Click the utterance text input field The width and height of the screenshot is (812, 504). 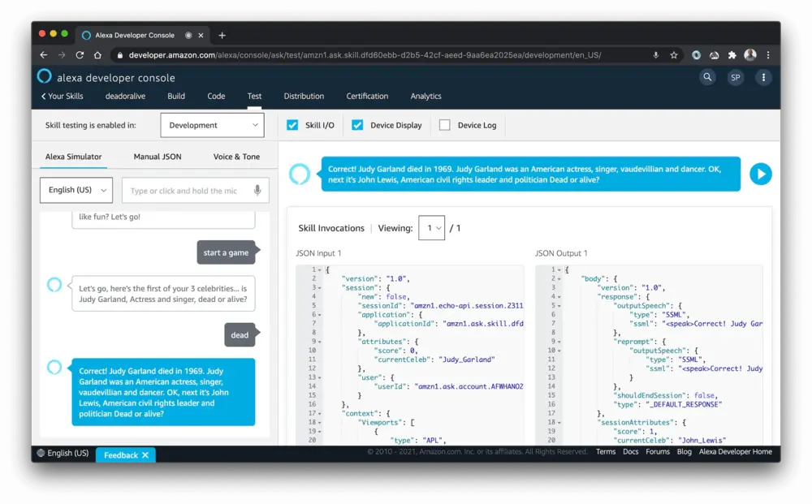pos(185,191)
